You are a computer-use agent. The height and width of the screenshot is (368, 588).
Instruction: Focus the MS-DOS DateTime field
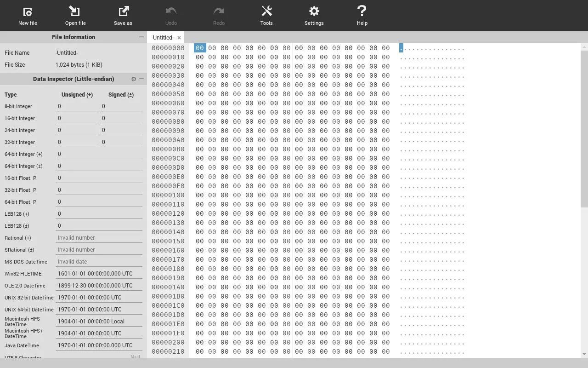(99, 262)
